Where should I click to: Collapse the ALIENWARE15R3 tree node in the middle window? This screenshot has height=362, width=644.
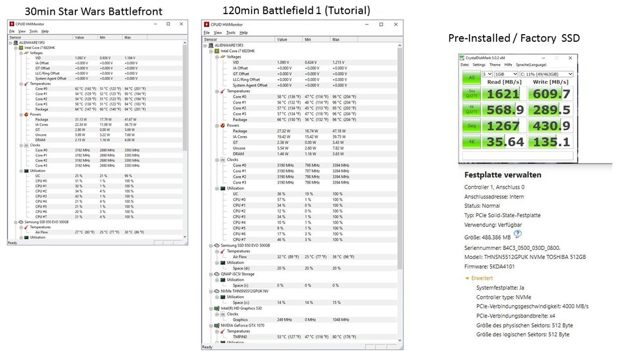point(205,45)
